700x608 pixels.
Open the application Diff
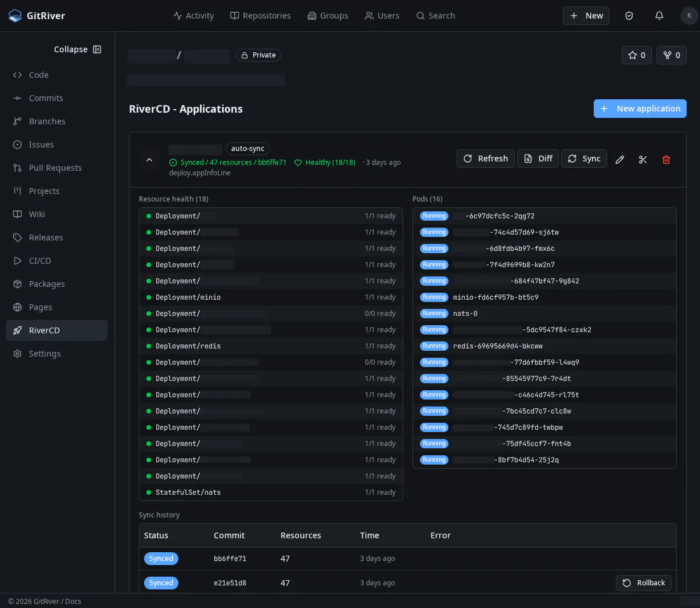pyautogui.click(x=538, y=159)
